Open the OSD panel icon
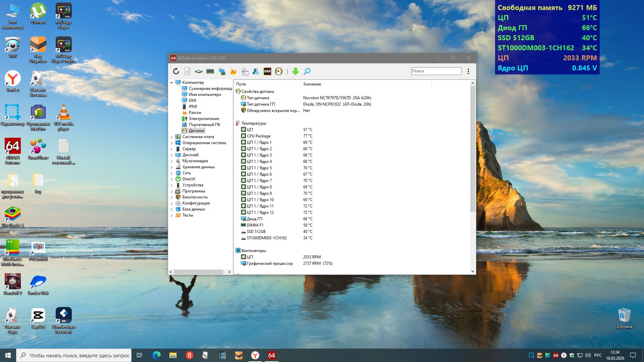 267,71
